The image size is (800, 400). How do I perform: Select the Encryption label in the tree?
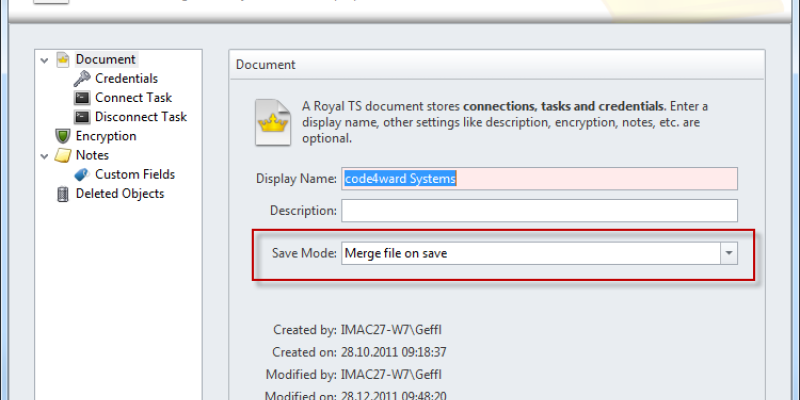pyautogui.click(x=106, y=136)
